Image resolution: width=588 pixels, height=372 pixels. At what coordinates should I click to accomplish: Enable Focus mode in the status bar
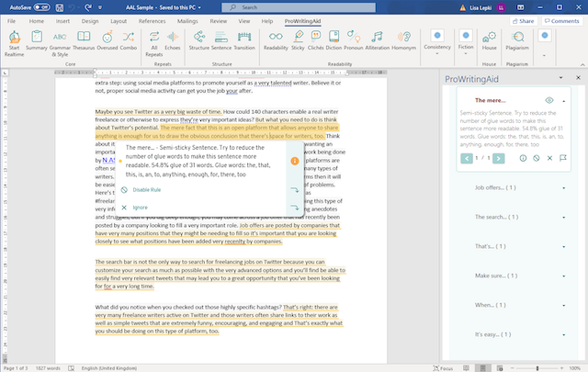[x=443, y=368]
